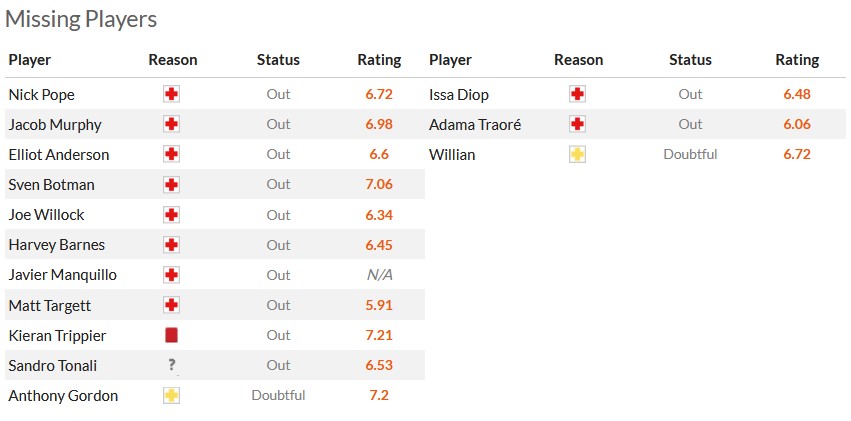Click Sven Botman's red cross injury icon

(171, 185)
